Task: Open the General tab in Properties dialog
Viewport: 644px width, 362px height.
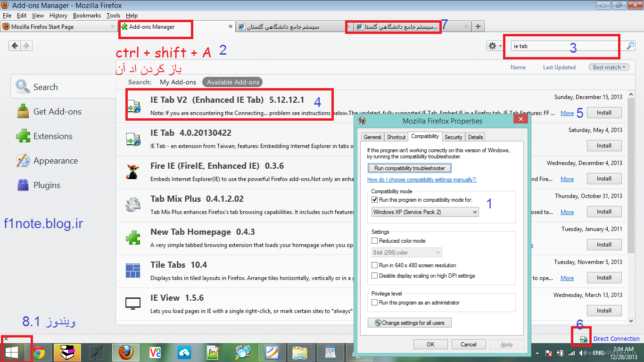Action: [x=372, y=137]
